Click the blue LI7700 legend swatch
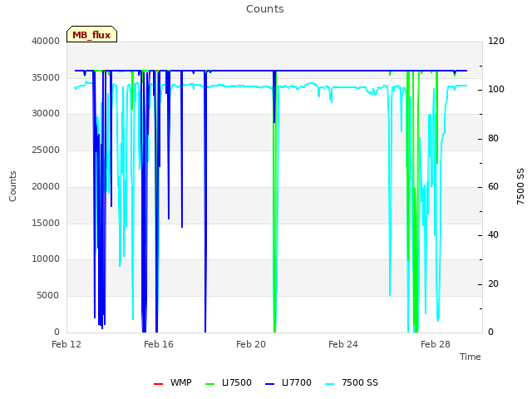The image size is (532, 399). click(269, 384)
